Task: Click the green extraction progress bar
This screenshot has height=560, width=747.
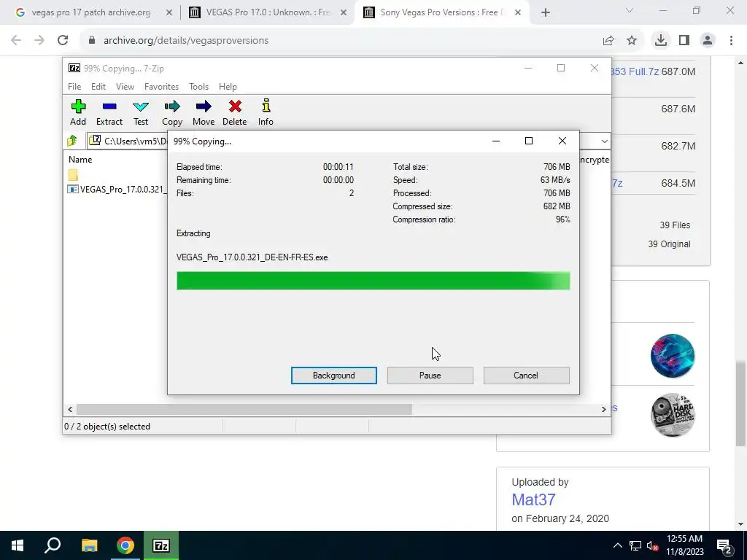Action: click(x=373, y=281)
